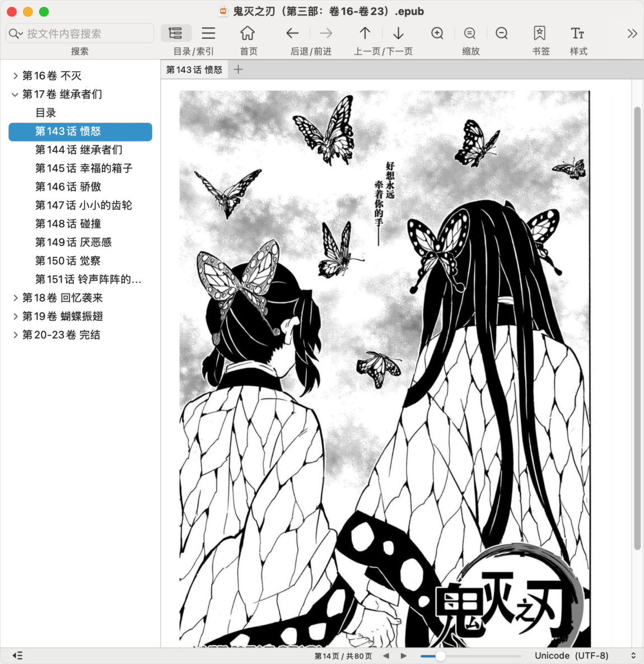This screenshot has width=644, height=664.
Task: Add a new tab with the plus button
Action: click(238, 70)
